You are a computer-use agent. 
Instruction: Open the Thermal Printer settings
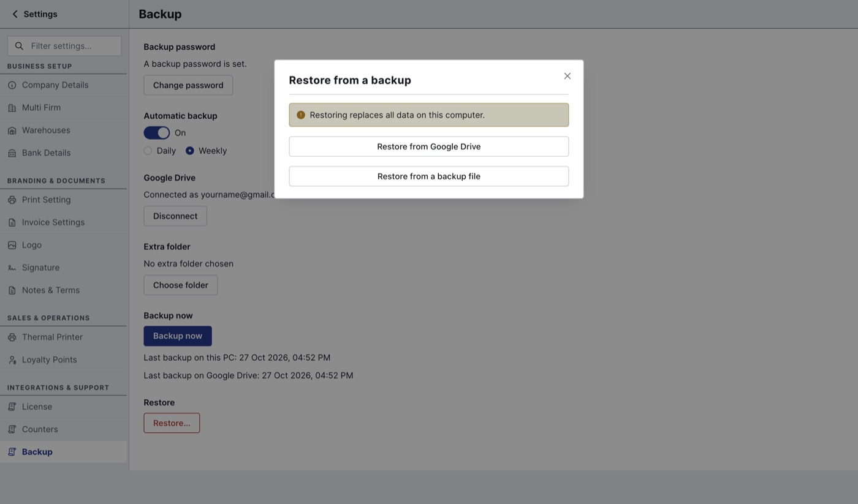coord(64,337)
